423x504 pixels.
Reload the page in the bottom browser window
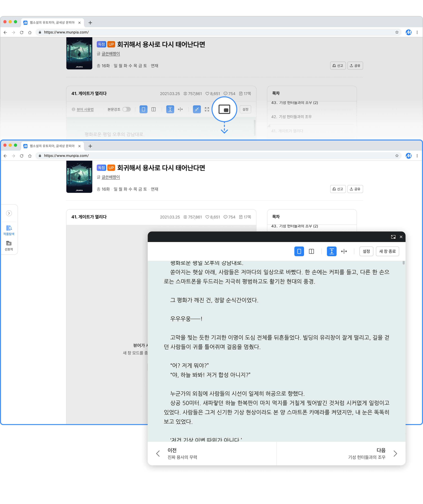point(22,156)
